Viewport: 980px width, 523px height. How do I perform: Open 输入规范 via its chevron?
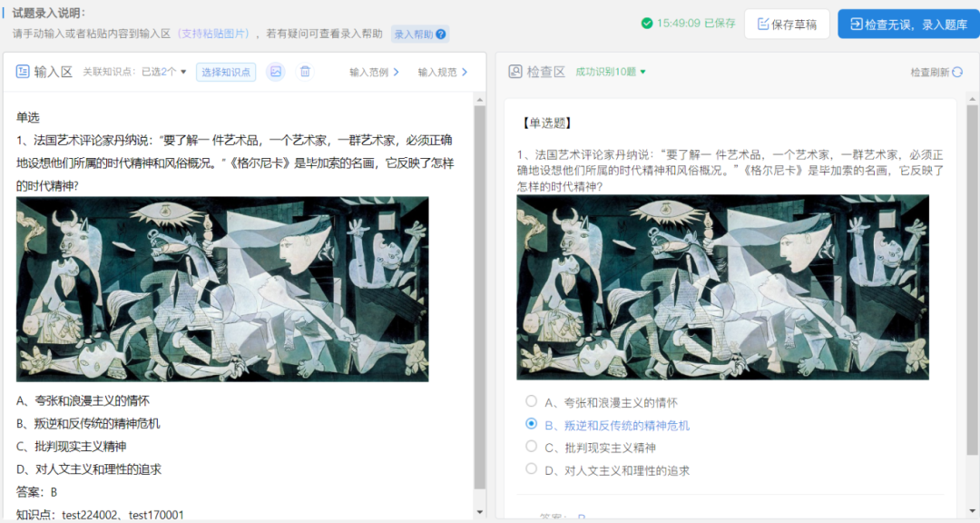click(465, 72)
